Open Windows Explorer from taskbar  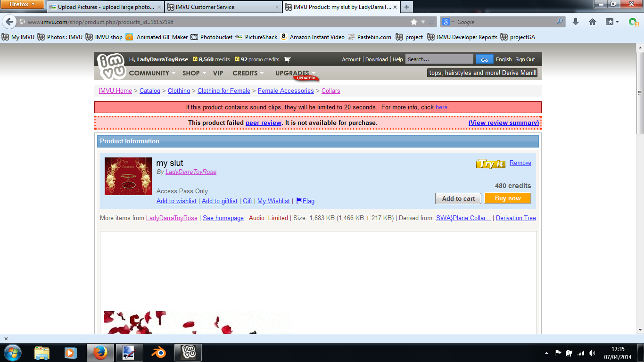pyautogui.click(x=42, y=353)
